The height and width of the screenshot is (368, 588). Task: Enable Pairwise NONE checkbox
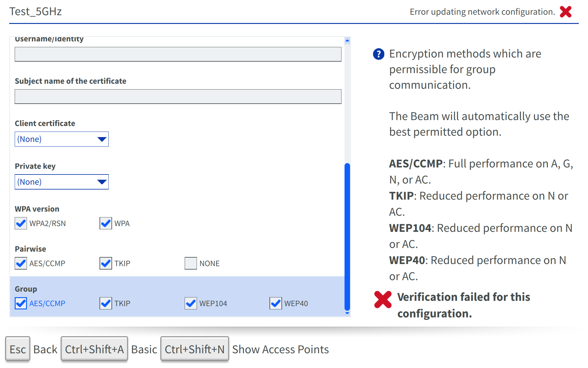tap(190, 263)
